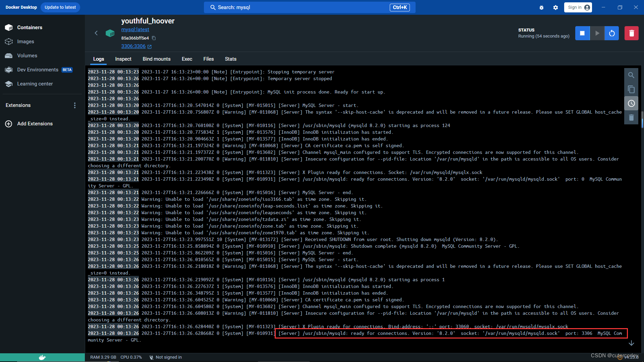Stop the running container
The image size is (644, 362).
582,33
